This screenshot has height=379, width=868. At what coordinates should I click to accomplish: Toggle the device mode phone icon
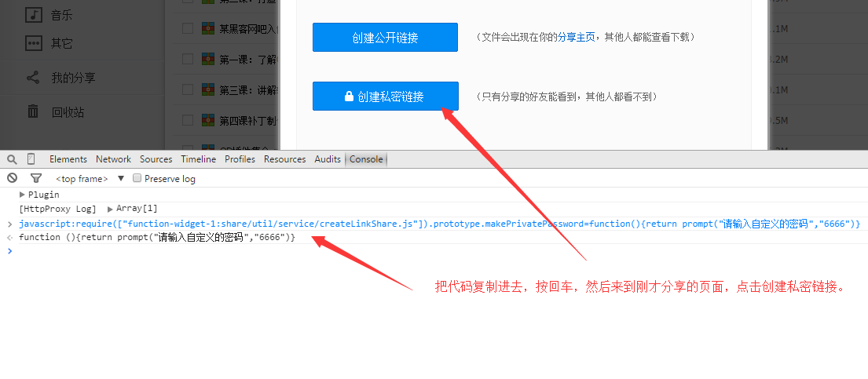point(31,159)
